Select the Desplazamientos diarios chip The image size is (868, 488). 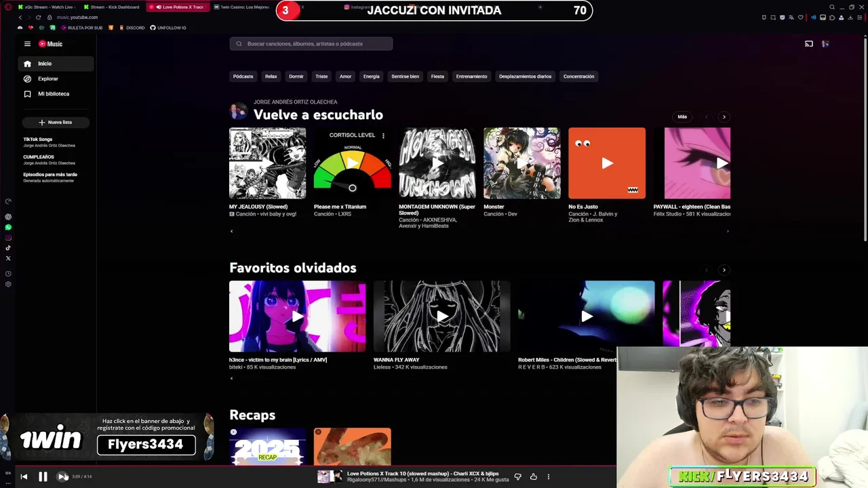click(525, 77)
